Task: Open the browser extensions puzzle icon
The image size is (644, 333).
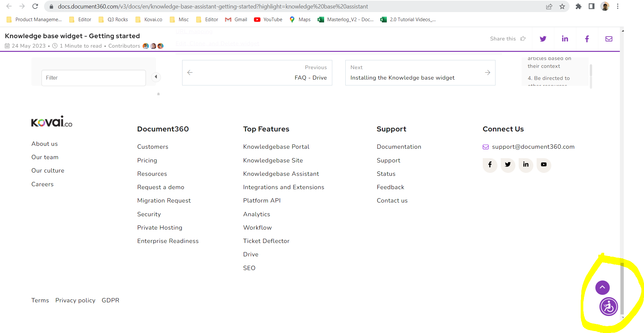Action: [x=578, y=7]
